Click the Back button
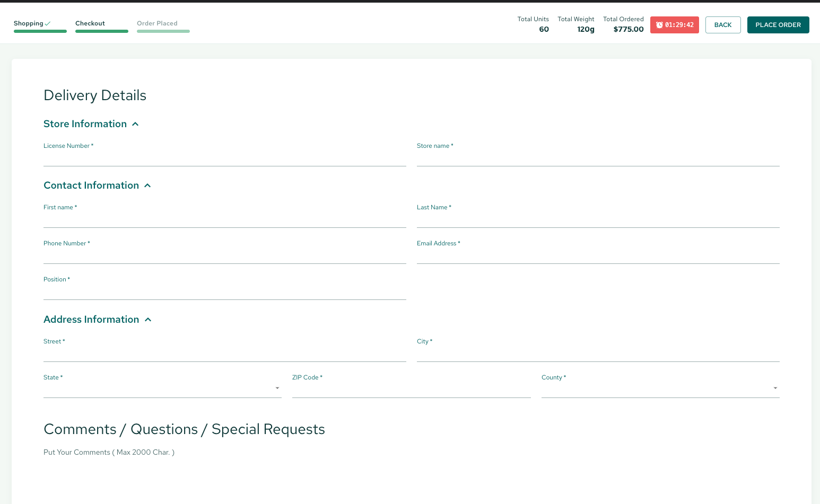The width and height of the screenshot is (820, 504). (723, 25)
